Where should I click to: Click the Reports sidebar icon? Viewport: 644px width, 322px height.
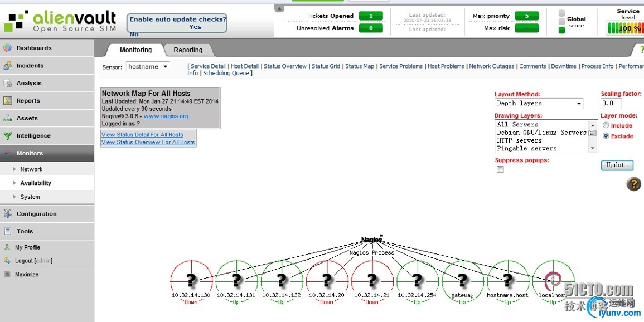click(7, 100)
